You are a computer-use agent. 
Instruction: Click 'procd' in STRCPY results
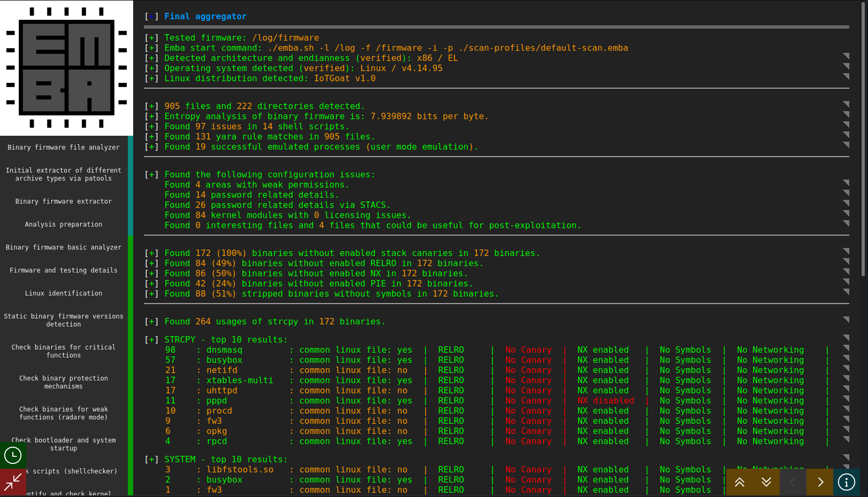pos(219,411)
